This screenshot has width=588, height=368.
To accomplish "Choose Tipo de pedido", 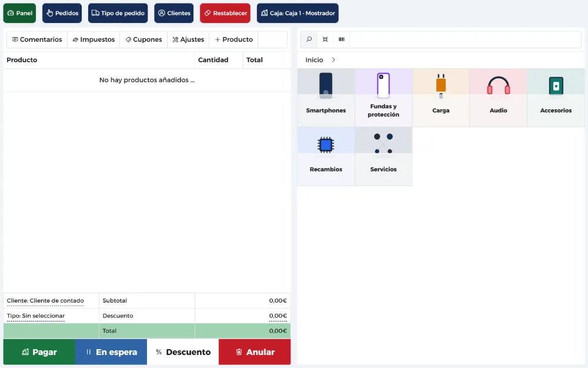I will [x=118, y=13].
